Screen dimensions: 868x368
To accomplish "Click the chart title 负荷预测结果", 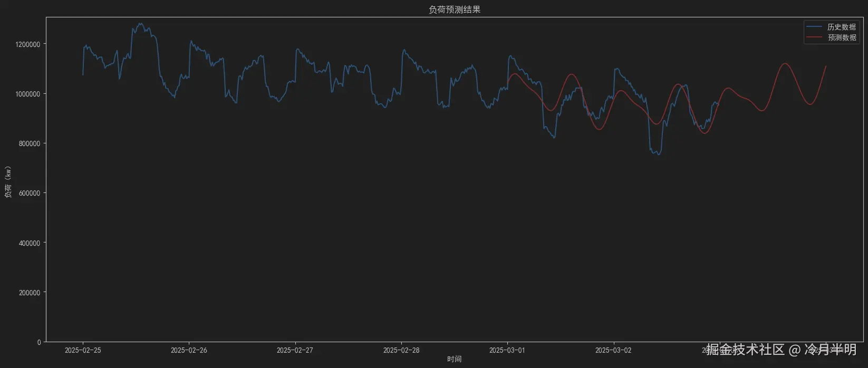I will coord(455,9).
